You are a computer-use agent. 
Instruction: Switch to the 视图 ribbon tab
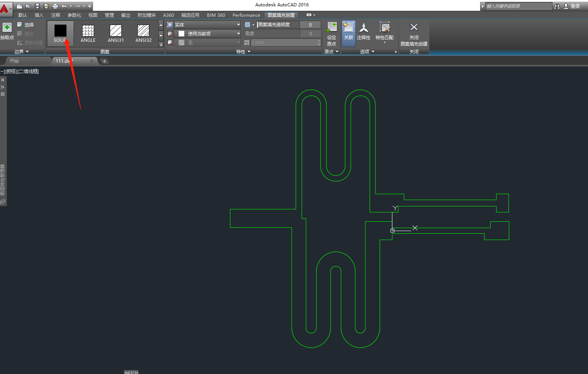point(93,15)
